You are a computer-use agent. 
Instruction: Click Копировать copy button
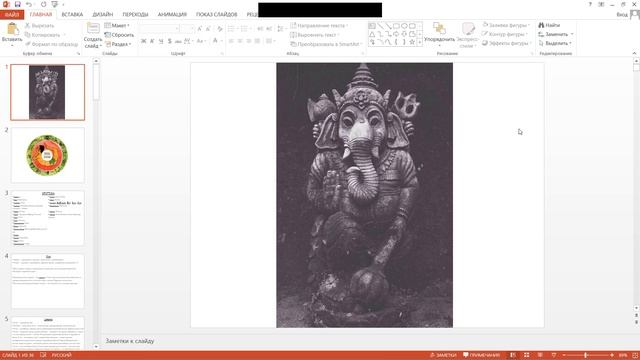click(x=42, y=35)
